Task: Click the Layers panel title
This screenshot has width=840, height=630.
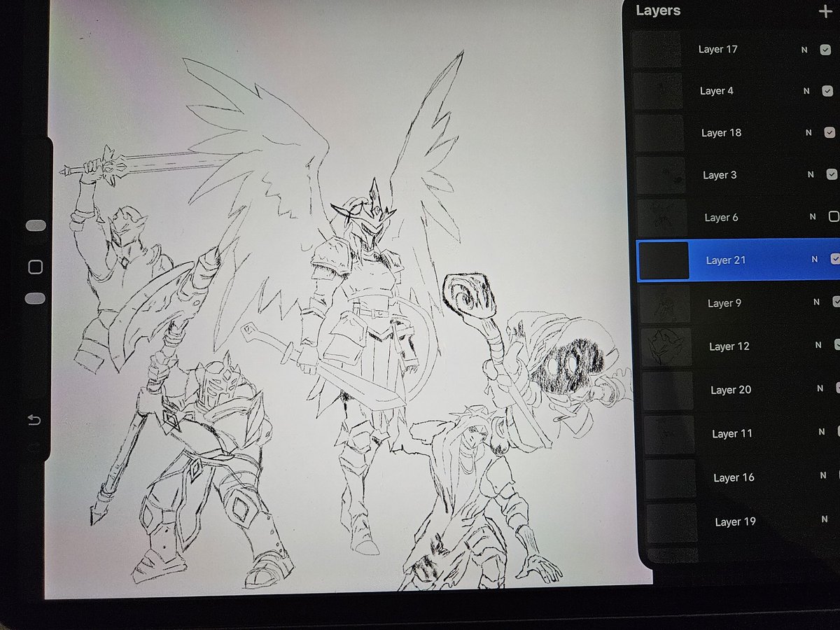Action: pos(658,10)
